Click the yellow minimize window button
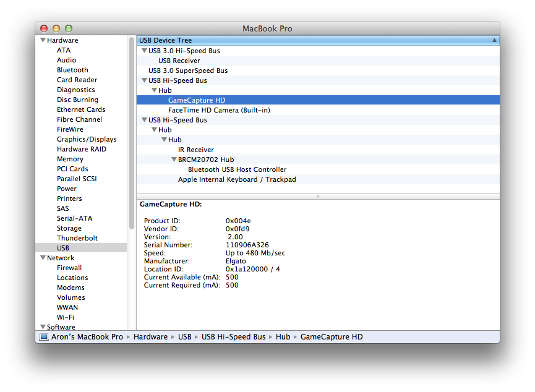The height and width of the screenshot is (392, 535). tap(56, 28)
